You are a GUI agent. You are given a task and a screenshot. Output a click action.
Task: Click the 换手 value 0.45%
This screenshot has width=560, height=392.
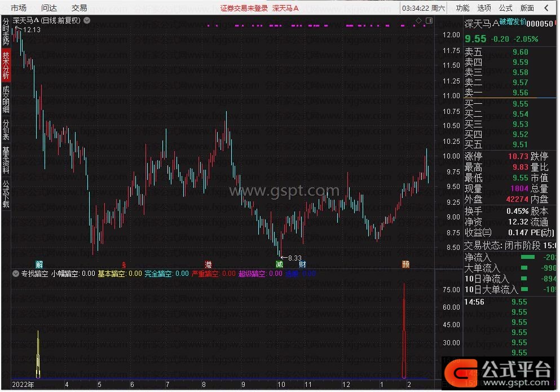point(517,211)
